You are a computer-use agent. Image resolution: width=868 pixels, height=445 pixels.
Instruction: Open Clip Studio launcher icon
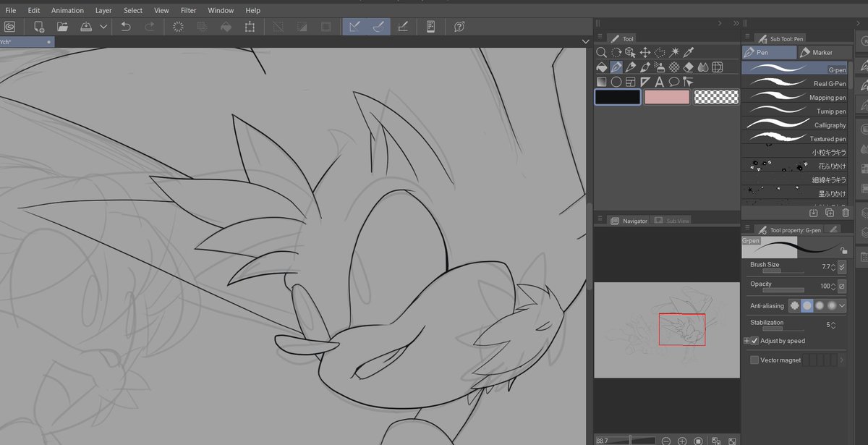click(x=9, y=27)
